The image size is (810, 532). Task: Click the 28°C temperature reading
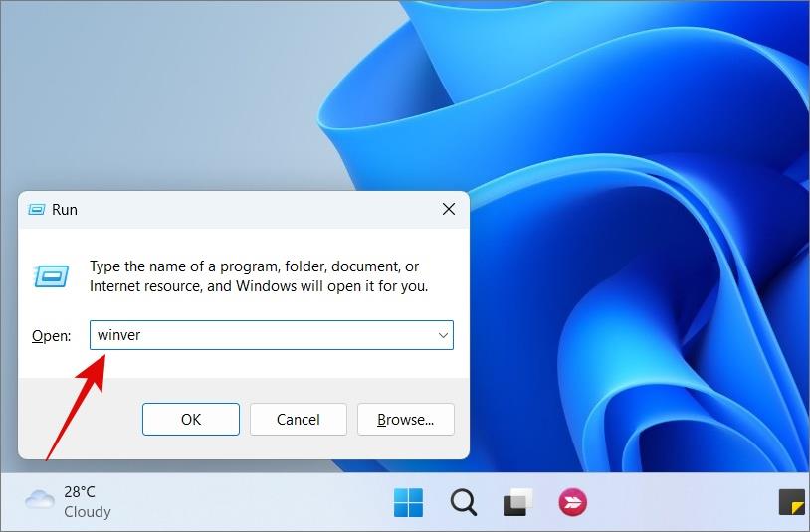[x=80, y=492]
